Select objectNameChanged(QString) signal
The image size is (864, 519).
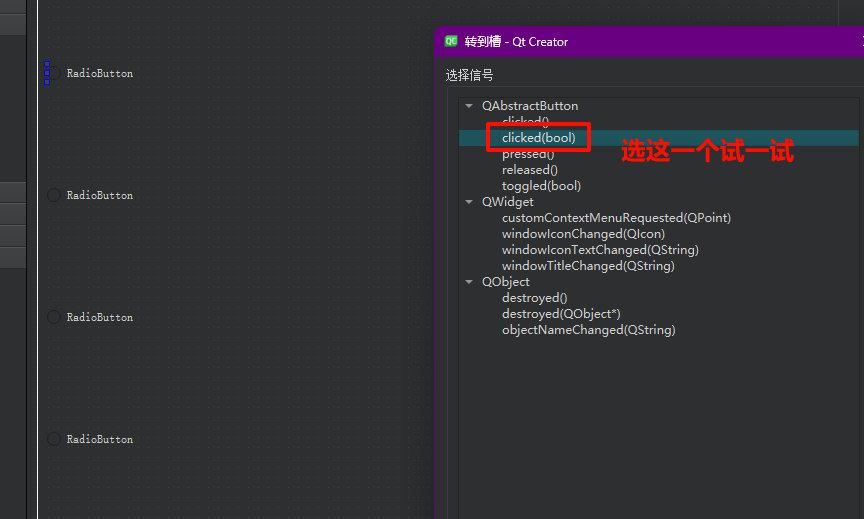click(x=588, y=330)
